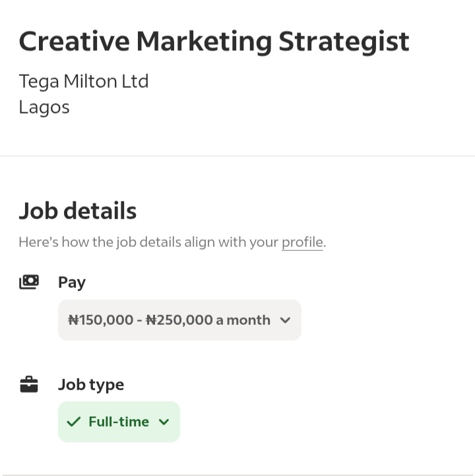Open the ₦150,000 - ₦250,000 a month chip
This screenshot has width=475, height=476.
(x=179, y=320)
